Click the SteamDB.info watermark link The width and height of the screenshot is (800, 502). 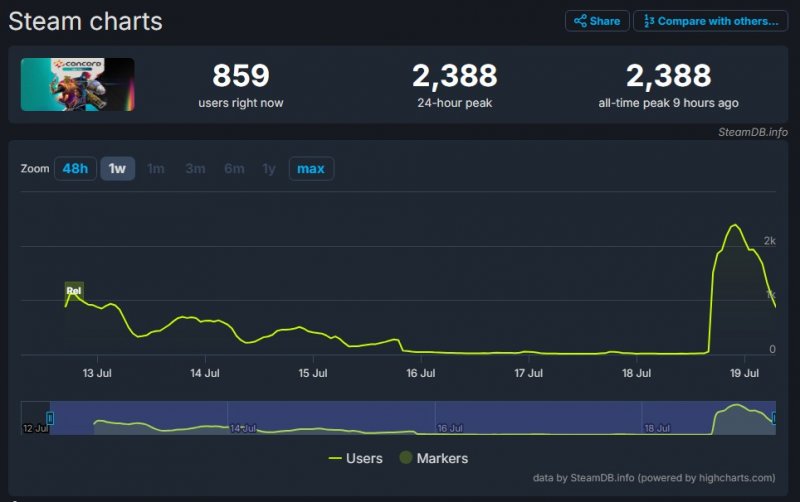tap(753, 132)
